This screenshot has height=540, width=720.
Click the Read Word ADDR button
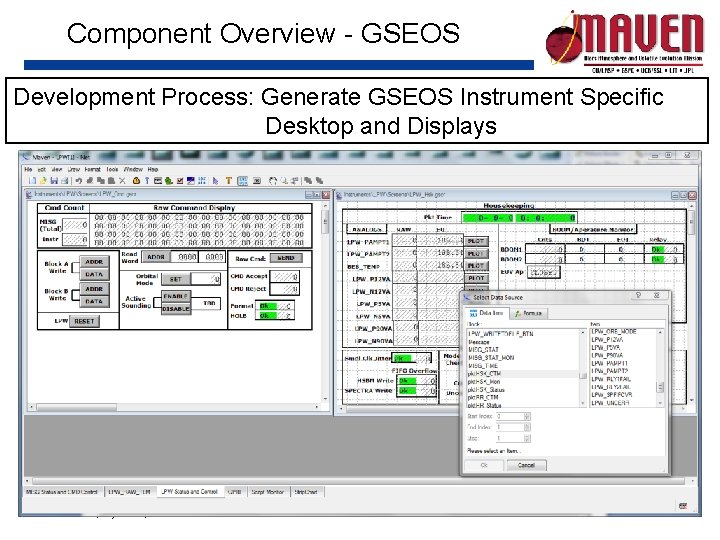pos(156,257)
